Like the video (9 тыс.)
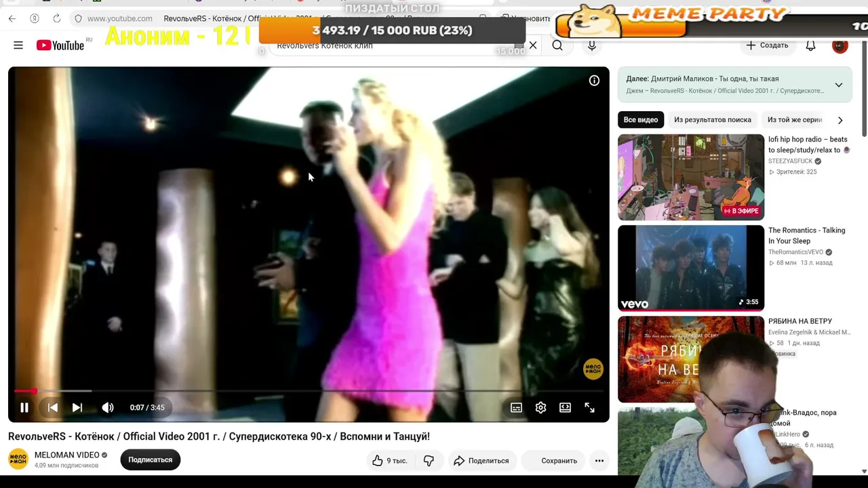868x488 pixels. pos(389,461)
